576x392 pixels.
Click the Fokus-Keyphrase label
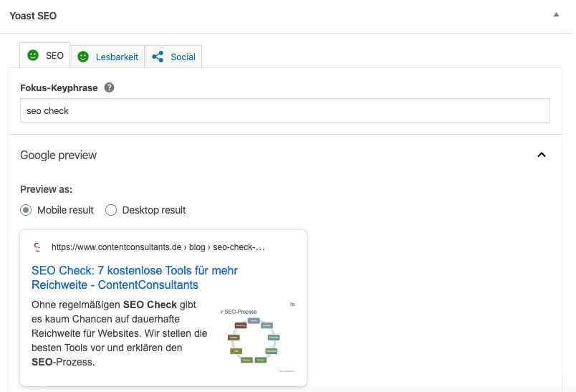pyautogui.click(x=59, y=88)
